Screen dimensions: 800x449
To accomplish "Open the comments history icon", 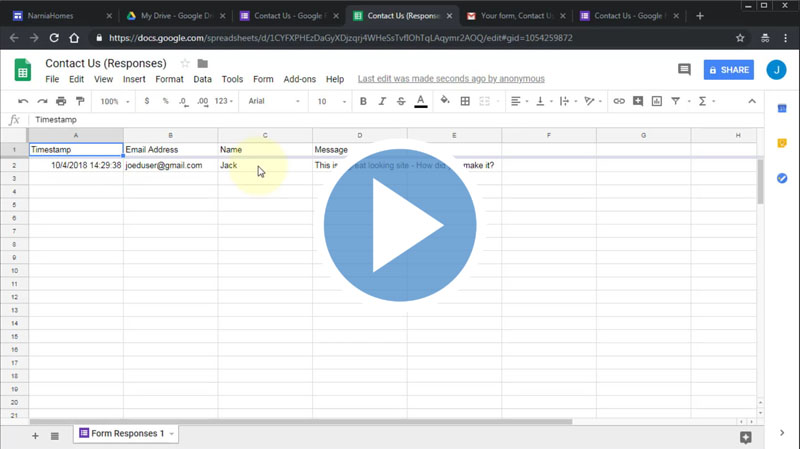I will (x=684, y=70).
